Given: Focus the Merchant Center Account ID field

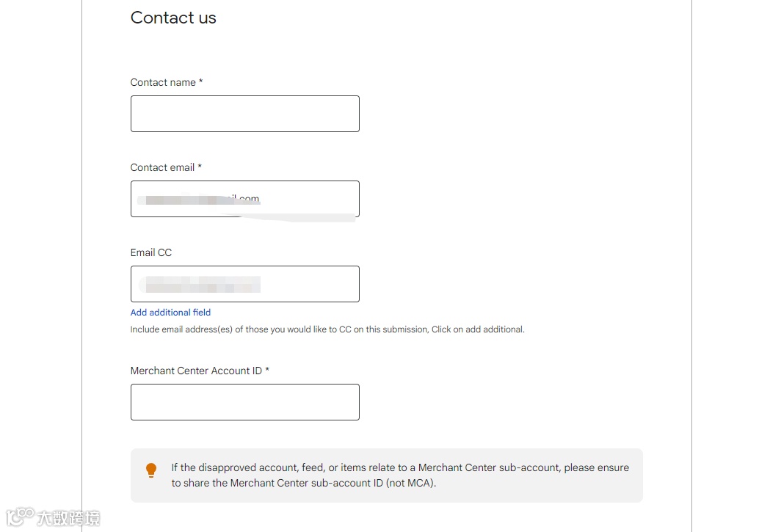Looking at the screenshot, I should coord(244,401).
